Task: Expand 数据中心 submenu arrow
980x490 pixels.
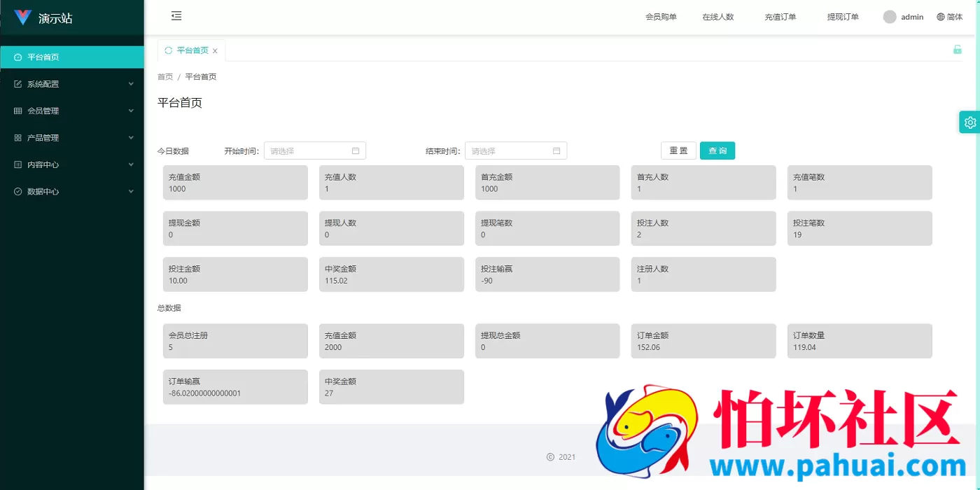Action: (131, 191)
